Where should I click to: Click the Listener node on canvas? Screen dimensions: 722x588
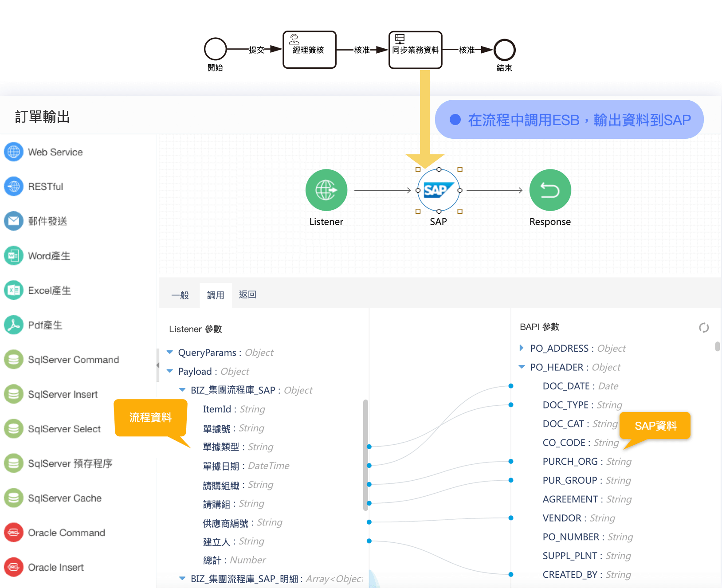coord(326,190)
